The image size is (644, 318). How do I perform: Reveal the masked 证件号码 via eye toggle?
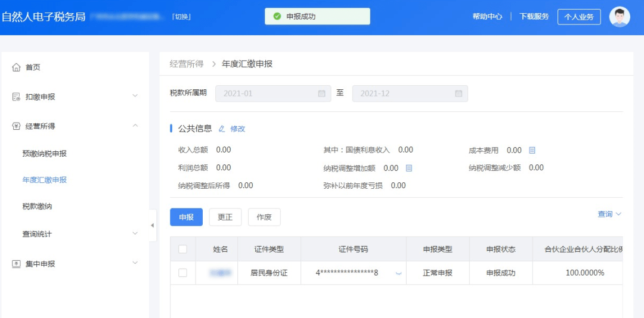coord(398,273)
